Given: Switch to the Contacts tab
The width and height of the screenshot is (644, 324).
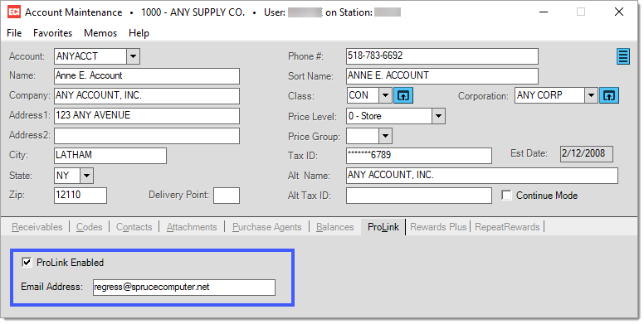Looking at the screenshot, I should pyautogui.click(x=134, y=227).
